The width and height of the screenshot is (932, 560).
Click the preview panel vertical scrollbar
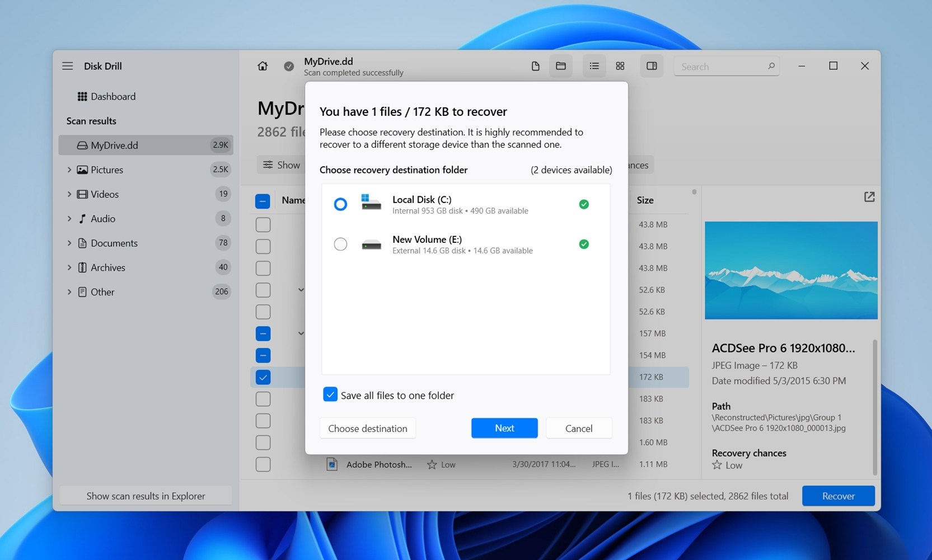(874, 406)
